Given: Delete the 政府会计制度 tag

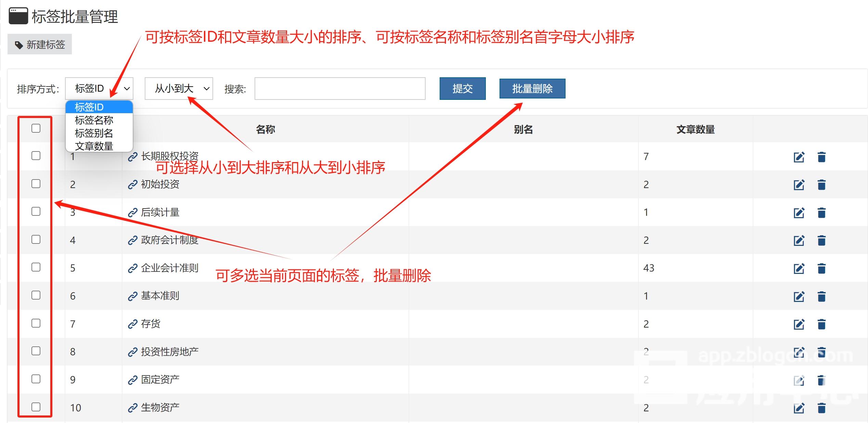Looking at the screenshot, I should [821, 240].
